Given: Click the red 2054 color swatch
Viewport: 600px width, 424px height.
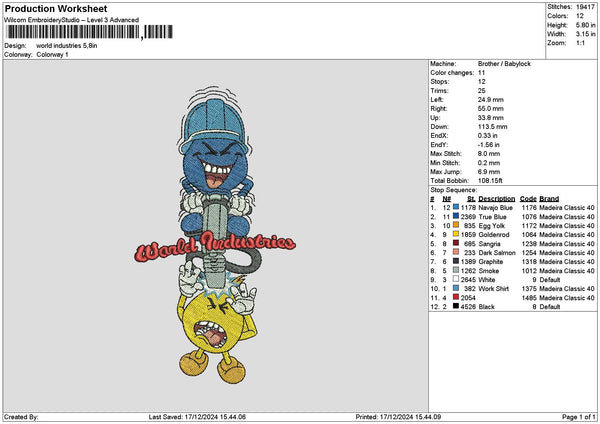Looking at the screenshot, I should 456,297.
